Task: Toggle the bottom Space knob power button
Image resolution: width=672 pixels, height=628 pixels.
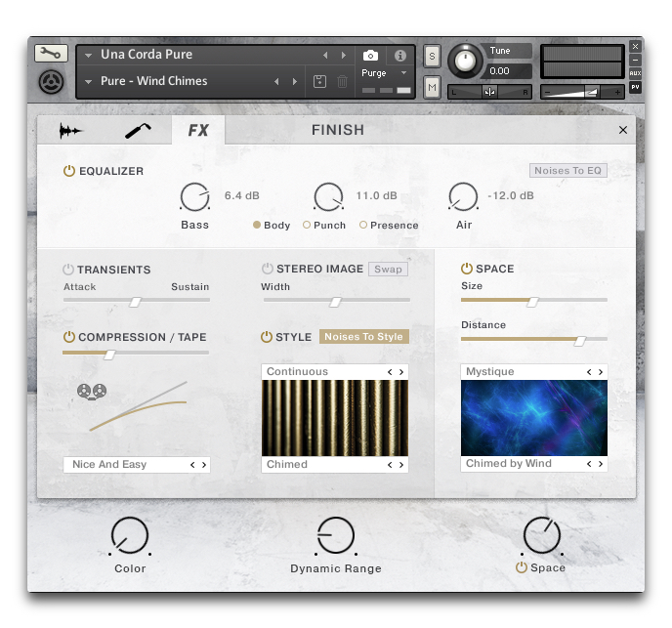Action: [x=522, y=567]
